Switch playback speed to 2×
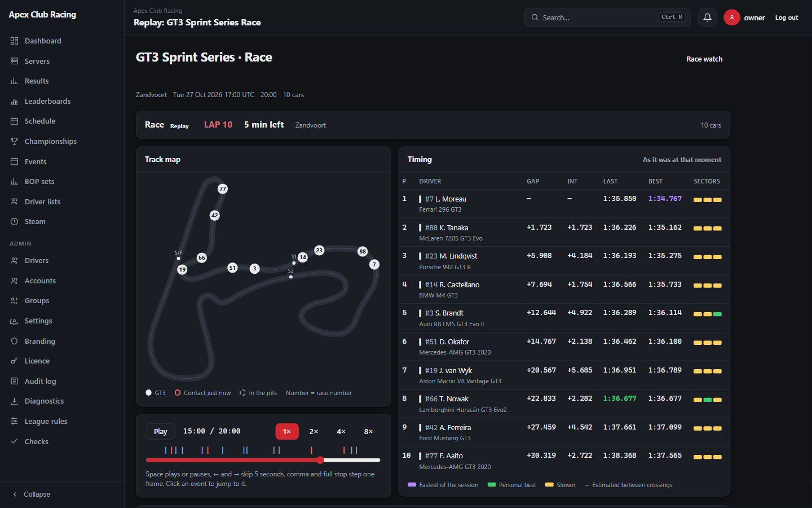 pos(314,431)
